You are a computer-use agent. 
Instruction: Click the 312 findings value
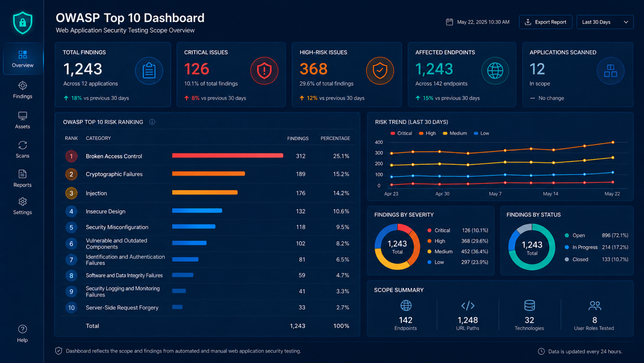pyautogui.click(x=301, y=156)
